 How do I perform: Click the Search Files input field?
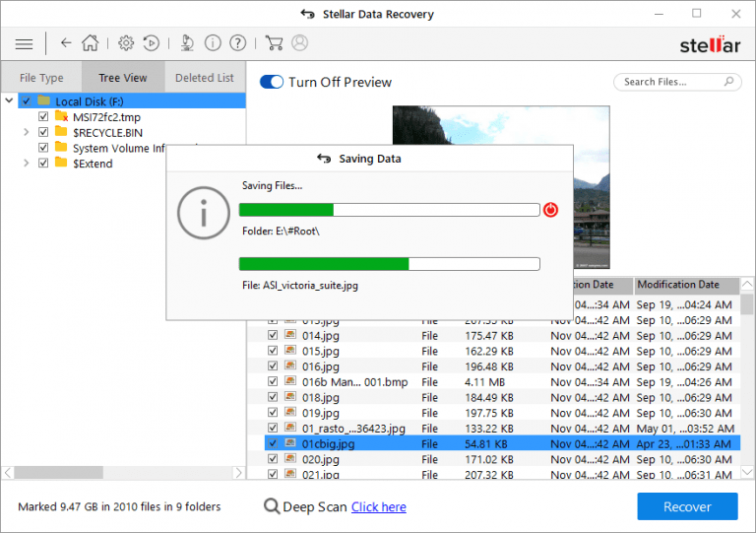point(677,82)
